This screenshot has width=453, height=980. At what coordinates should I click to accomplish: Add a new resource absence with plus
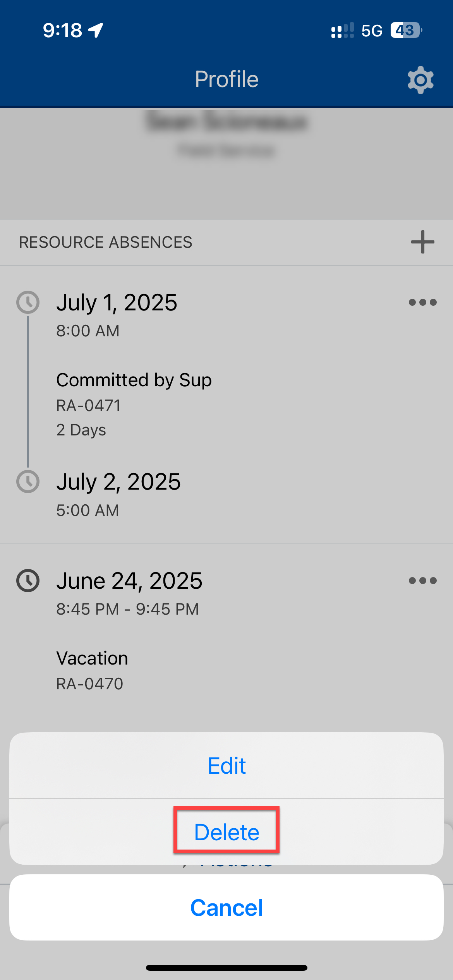[x=422, y=242]
